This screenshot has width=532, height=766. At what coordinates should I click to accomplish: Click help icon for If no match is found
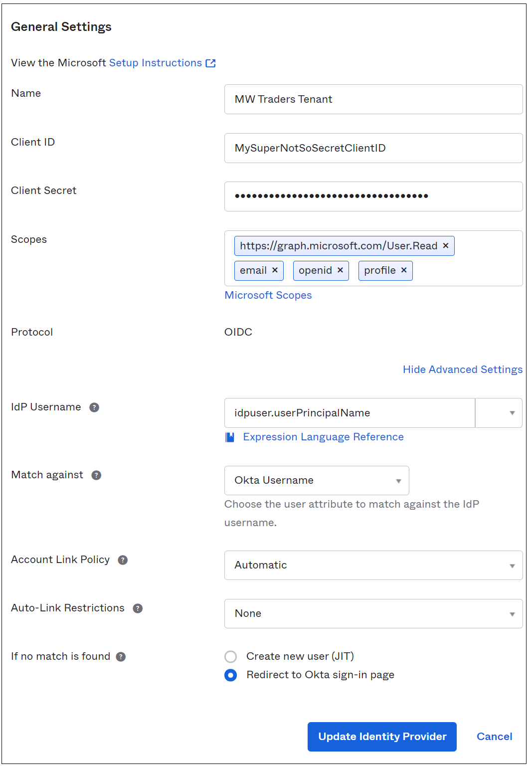tap(121, 657)
